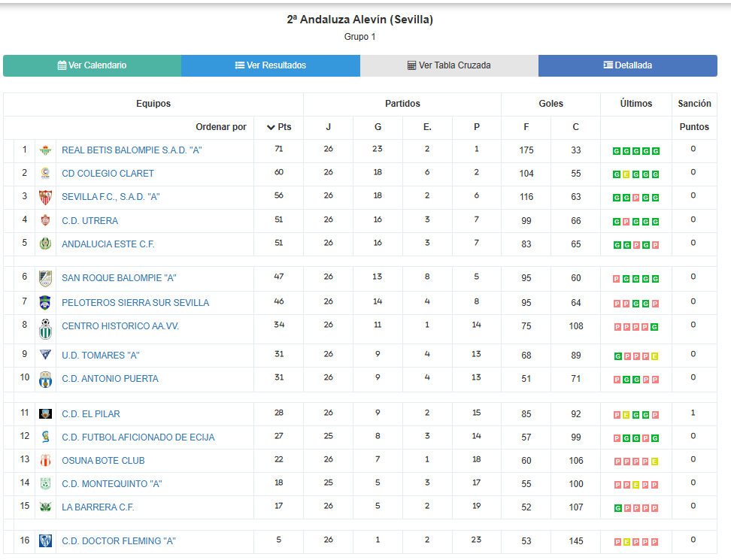Click the Peloteros Sierra Sur crest

click(x=45, y=302)
